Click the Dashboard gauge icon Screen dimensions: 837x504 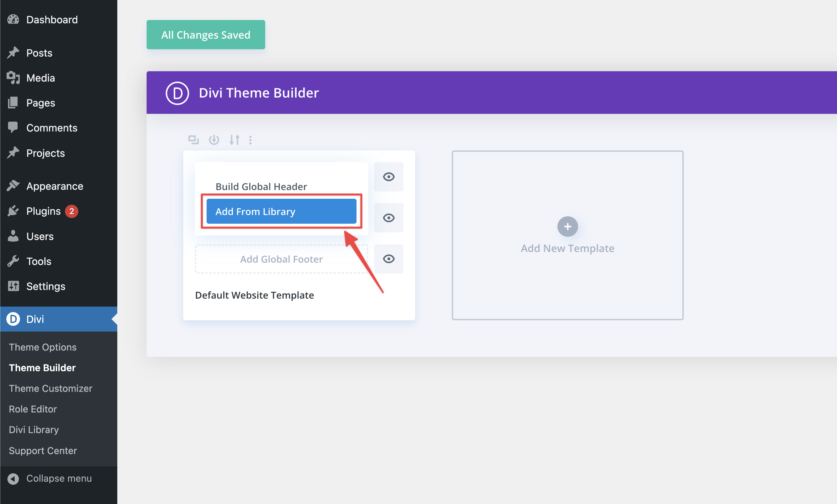click(x=13, y=20)
